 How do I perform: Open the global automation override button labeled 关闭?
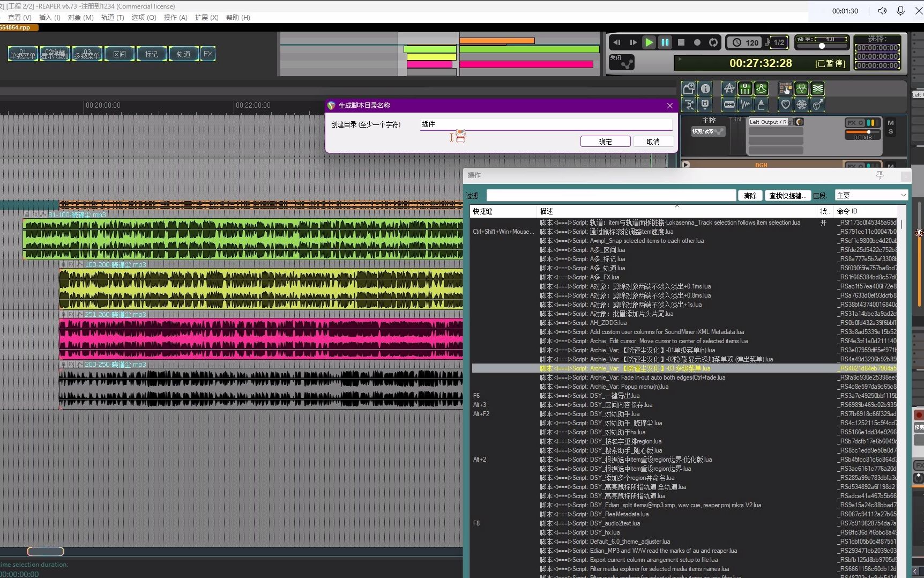(622, 62)
